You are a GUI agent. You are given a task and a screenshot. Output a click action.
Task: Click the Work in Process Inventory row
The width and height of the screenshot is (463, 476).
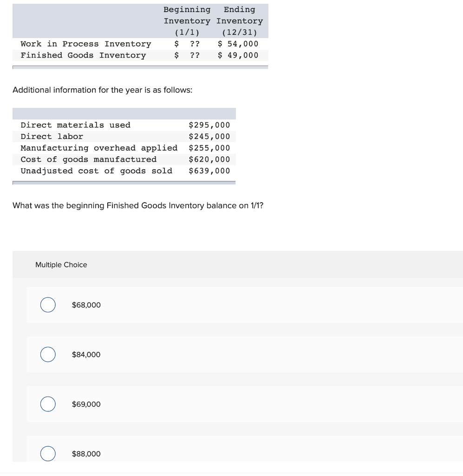[86, 44]
